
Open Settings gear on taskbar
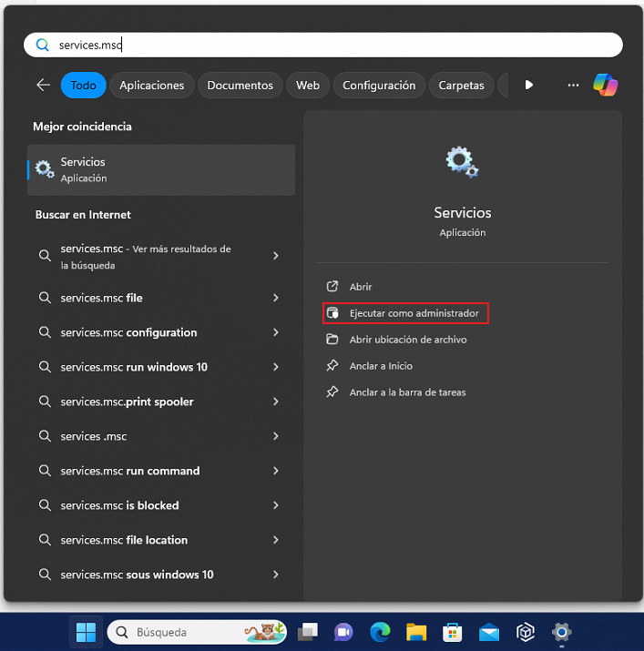click(x=561, y=632)
